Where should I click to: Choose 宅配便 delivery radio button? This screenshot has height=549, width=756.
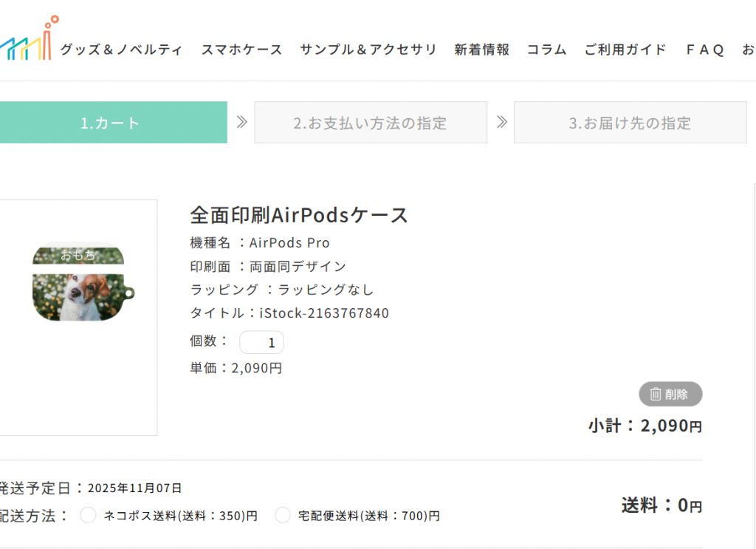[x=283, y=515]
